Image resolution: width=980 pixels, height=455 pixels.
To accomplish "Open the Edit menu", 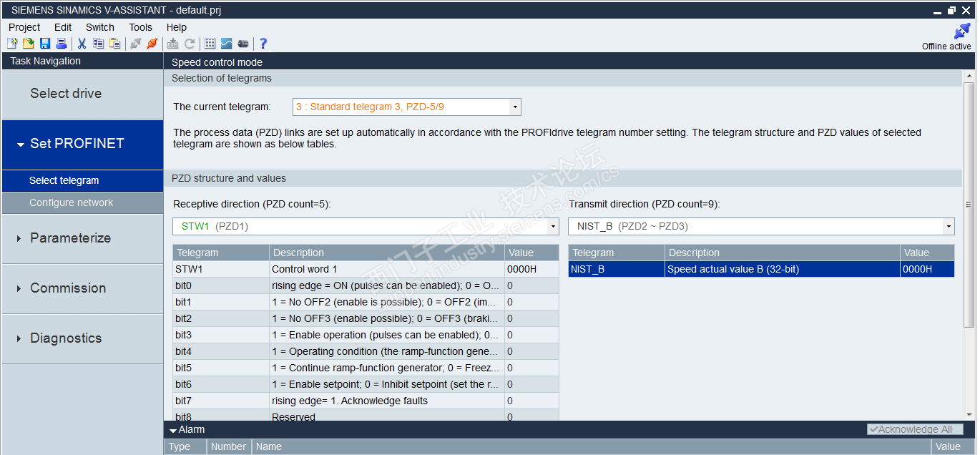I will 63,27.
